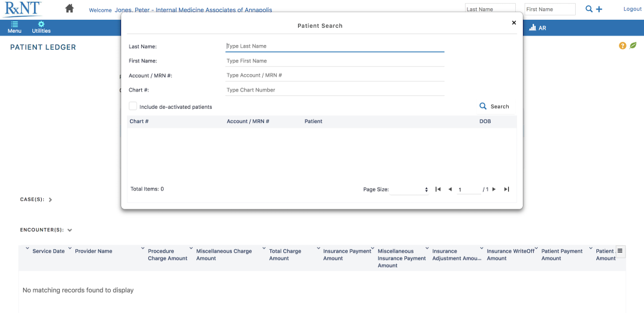Screen dimensions: 644x313
Task: Open Utilities gear menu
Action: click(x=41, y=28)
